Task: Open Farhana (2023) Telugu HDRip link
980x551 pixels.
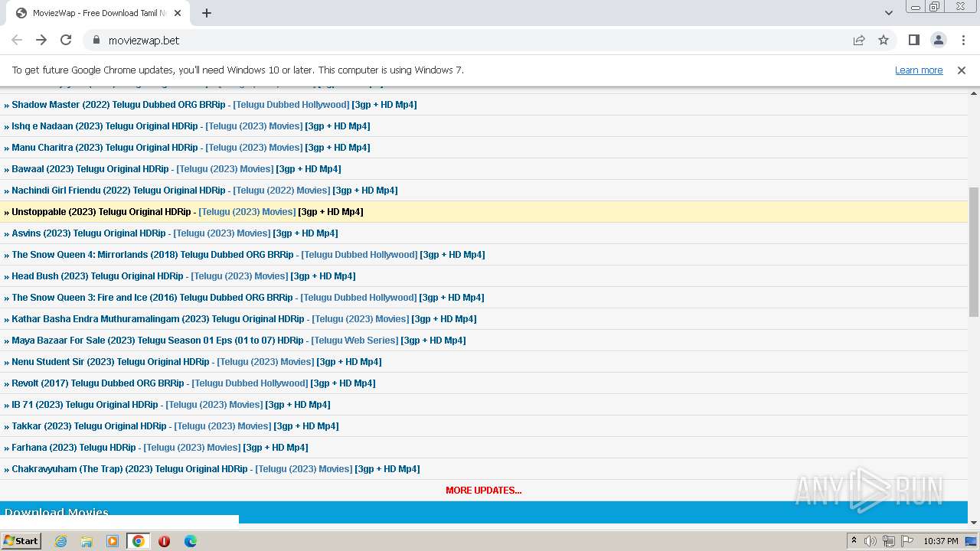Action: [x=73, y=448]
